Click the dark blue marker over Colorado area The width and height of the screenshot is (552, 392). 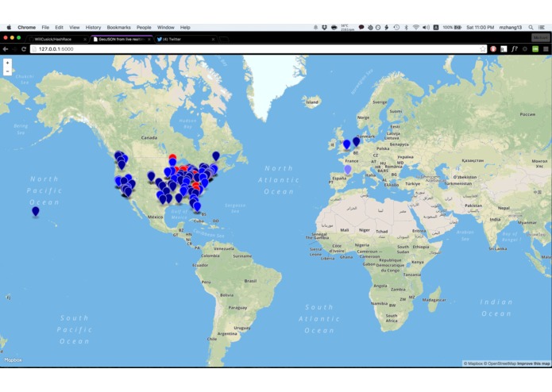[152, 176]
